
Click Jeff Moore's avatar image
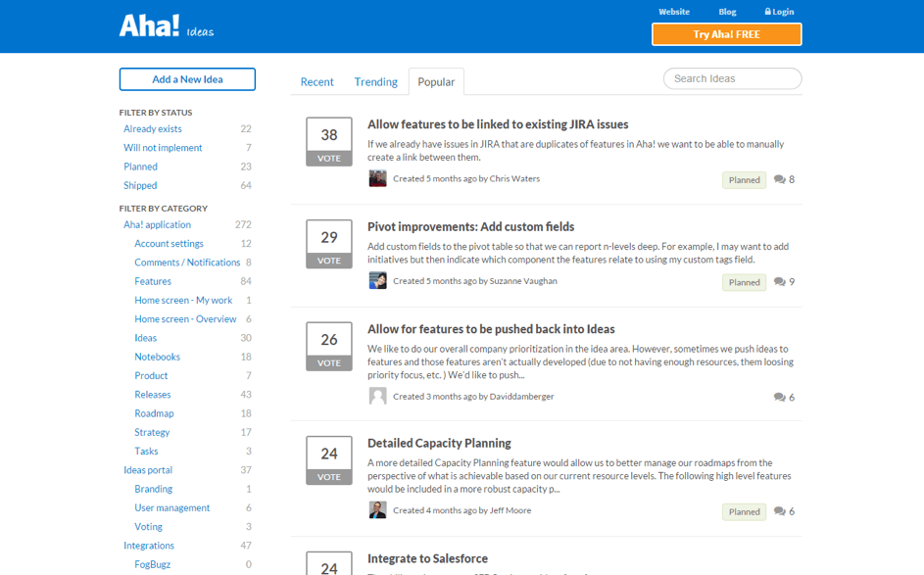(x=377, y=510)
